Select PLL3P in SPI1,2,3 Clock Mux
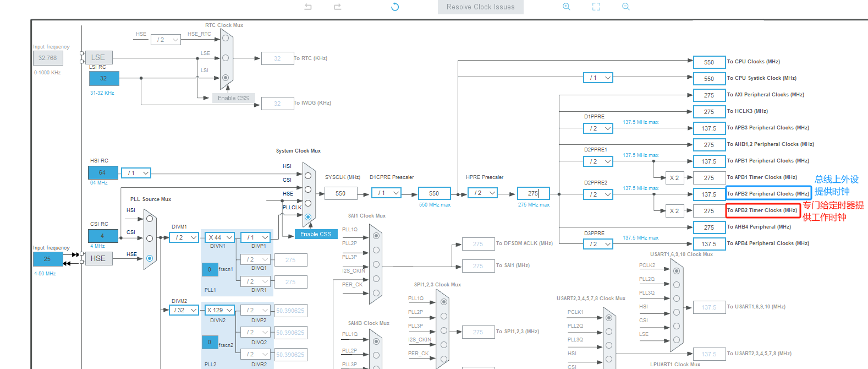This screenshot has height=369, width=868. pos(444,330)
